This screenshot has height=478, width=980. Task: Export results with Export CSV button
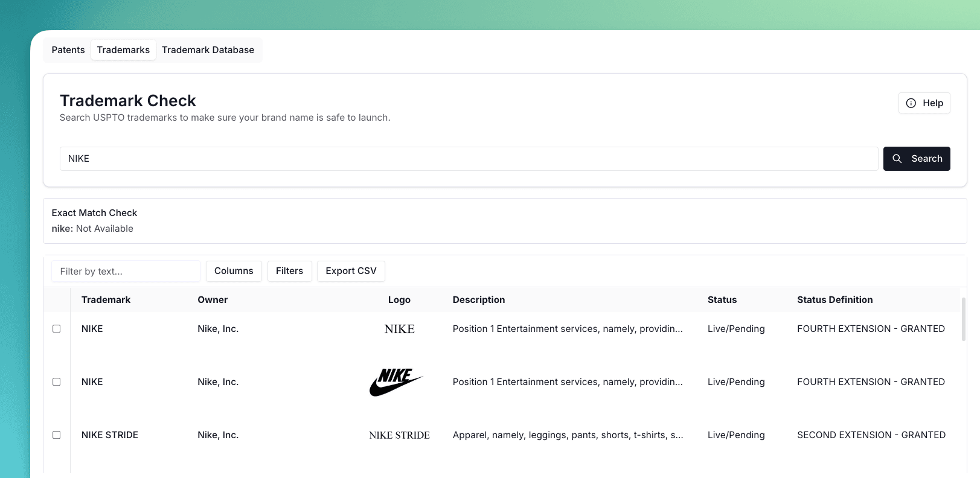(x=351, y=271)
